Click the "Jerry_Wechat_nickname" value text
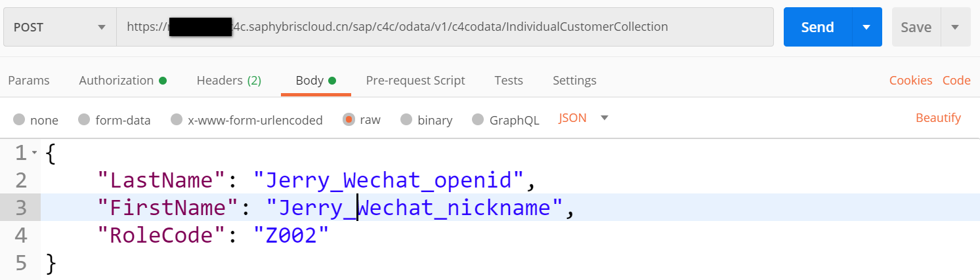The image size is (980, 280). (415, 209)
